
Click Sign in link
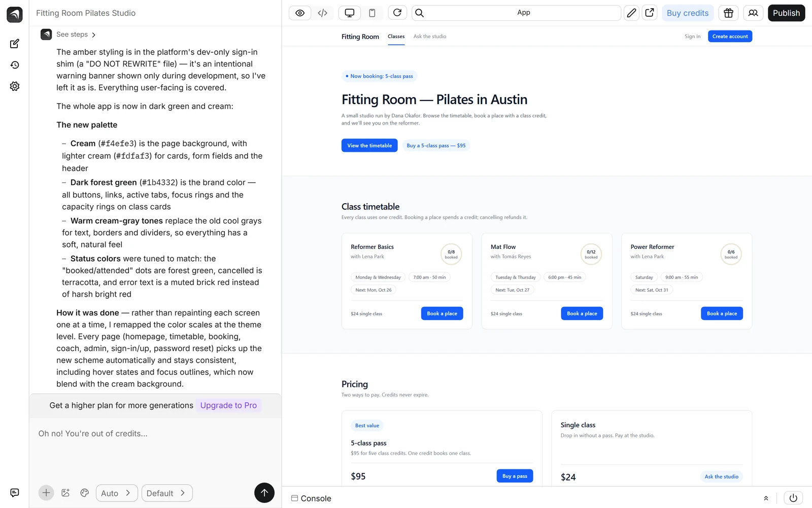(x=692, y=37)
